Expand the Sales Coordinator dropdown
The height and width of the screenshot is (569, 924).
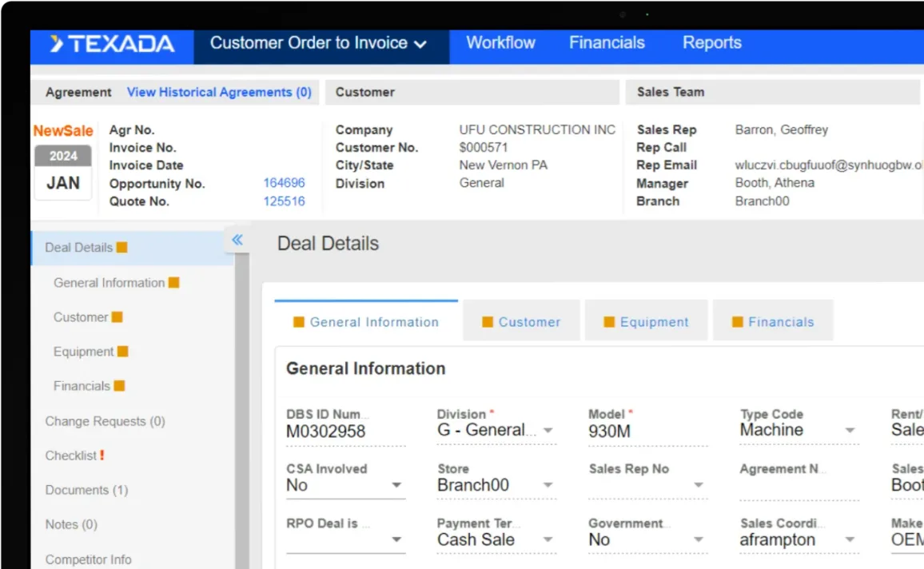(850, 539)
